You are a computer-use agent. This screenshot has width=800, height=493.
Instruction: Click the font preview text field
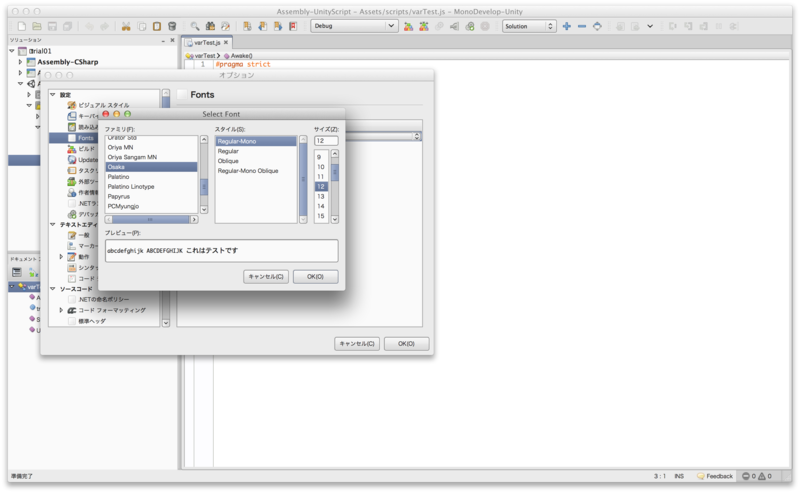coord(221,251)
